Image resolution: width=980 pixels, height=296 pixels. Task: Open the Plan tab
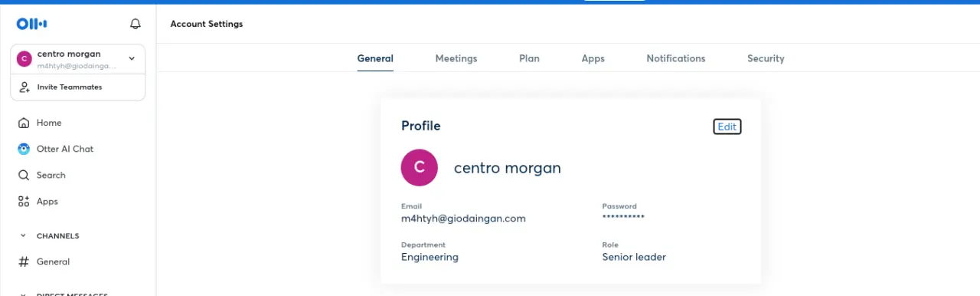pyautogui.click(x=529, y=58)
